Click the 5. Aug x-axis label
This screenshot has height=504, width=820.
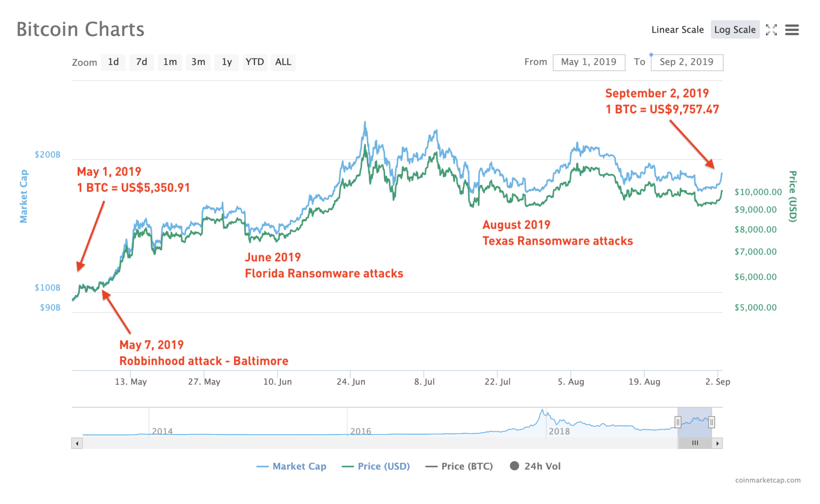571,382
